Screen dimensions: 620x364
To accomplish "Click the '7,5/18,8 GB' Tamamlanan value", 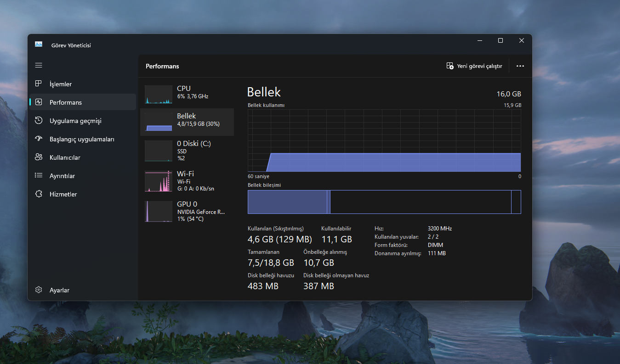I will pyautogui.click(x=271, y=263).
